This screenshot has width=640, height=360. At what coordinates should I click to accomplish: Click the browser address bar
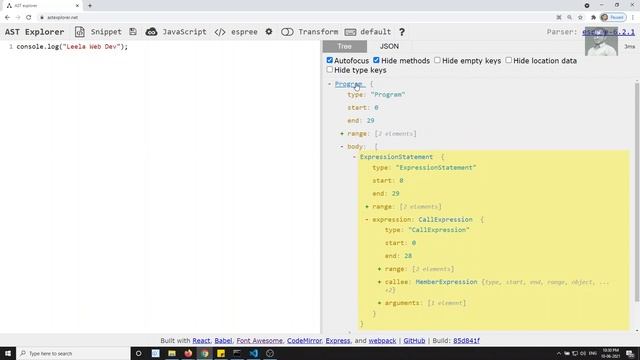297,17
